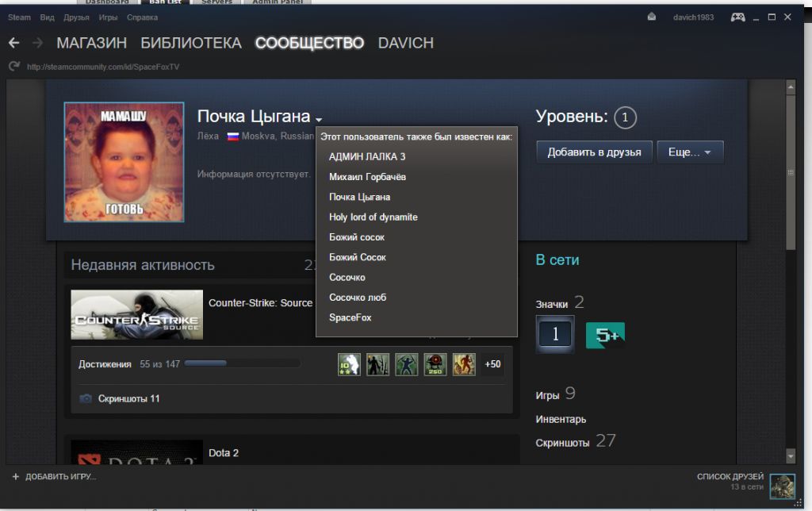Open the Справка menu
The height and width of the screenshot is (511, 812).
(143, 17)
